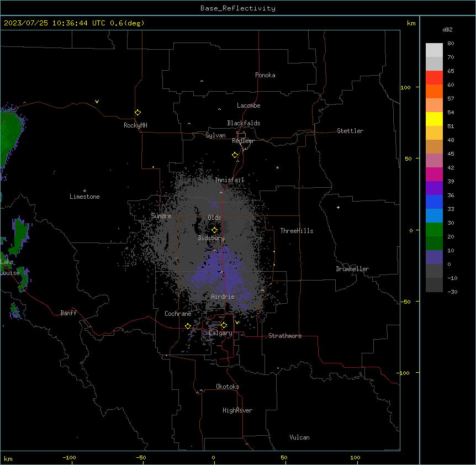Click the RedDeer label

[243, 141]
